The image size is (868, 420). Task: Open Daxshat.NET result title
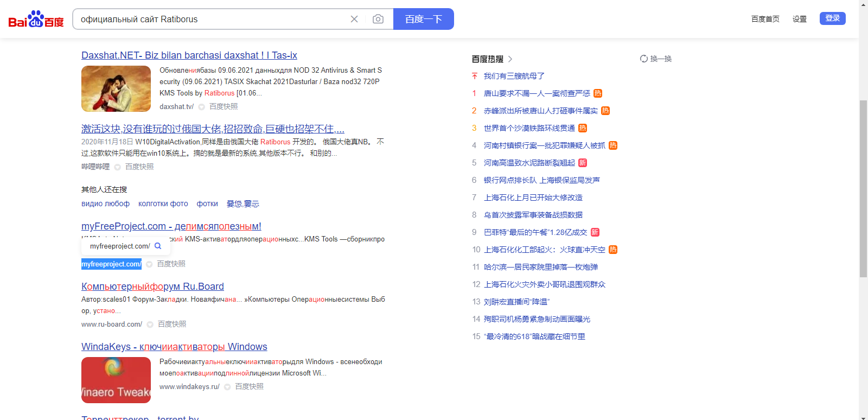click(189, 55)
